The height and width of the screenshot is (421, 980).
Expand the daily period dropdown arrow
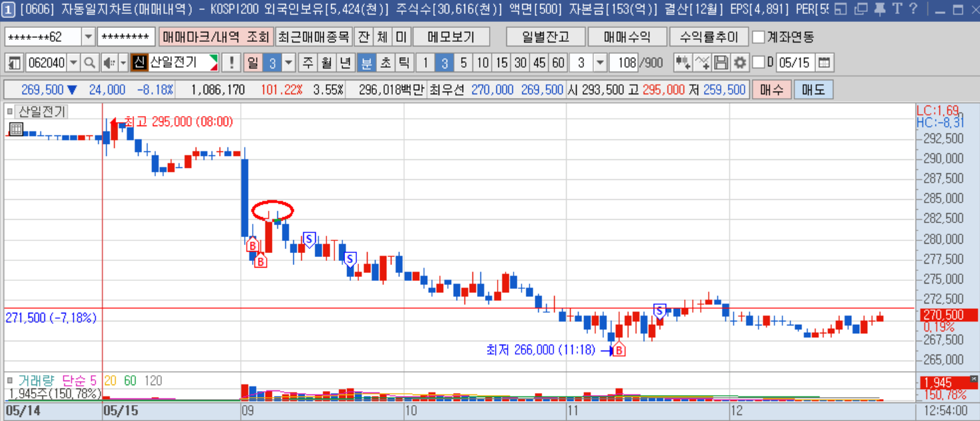pos(289,63)
